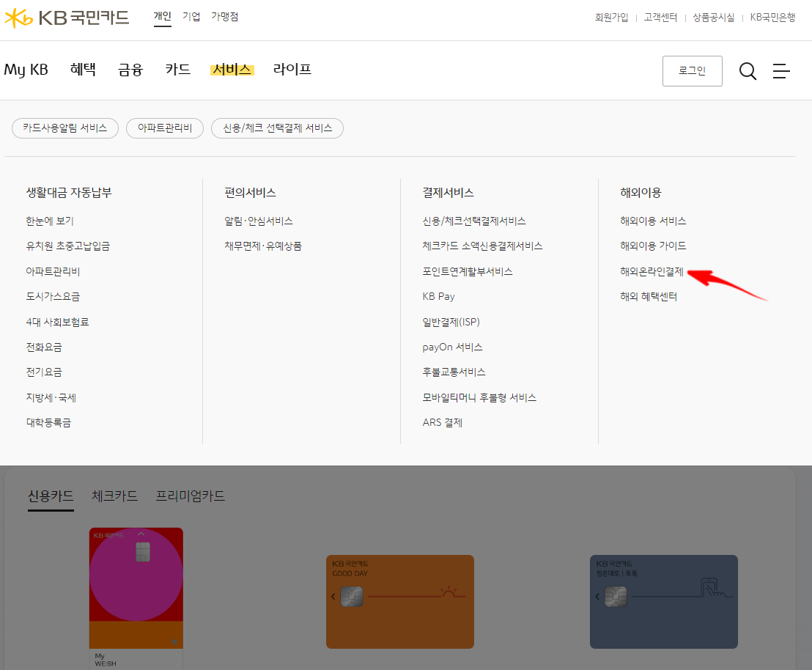Open the My KB menu
The width and height of the screenshot is (812, 670).
click(26, 70)
